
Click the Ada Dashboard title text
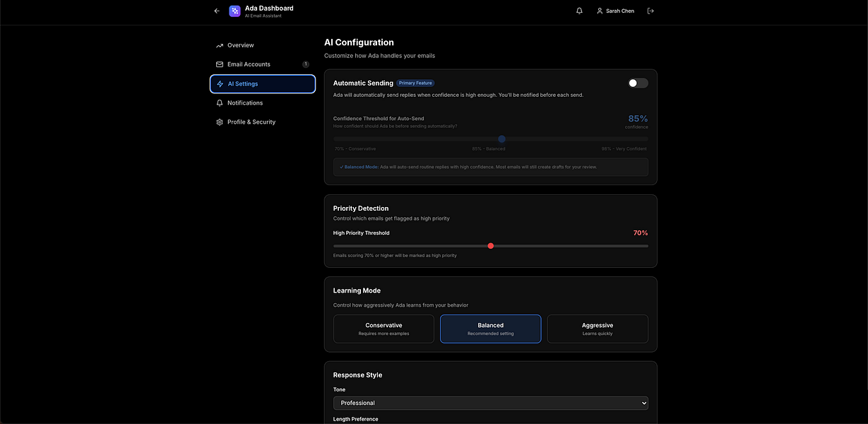[x=269, y=8]
